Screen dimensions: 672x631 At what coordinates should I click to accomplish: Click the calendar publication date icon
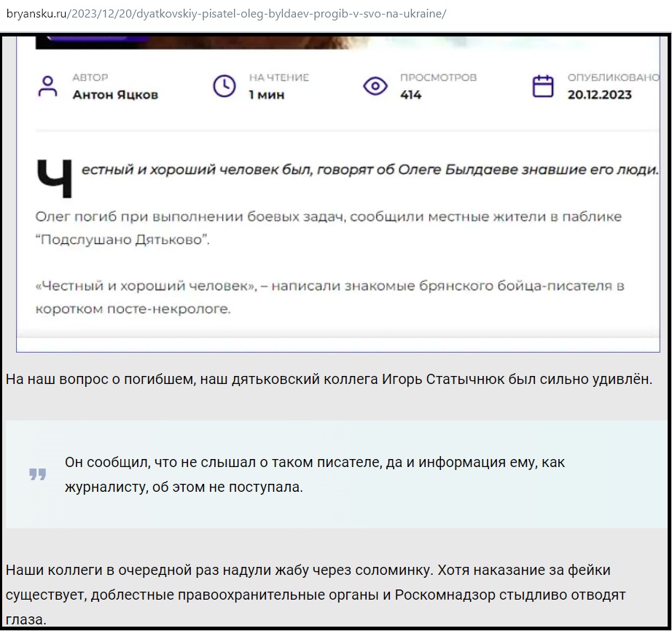point(543,86)
